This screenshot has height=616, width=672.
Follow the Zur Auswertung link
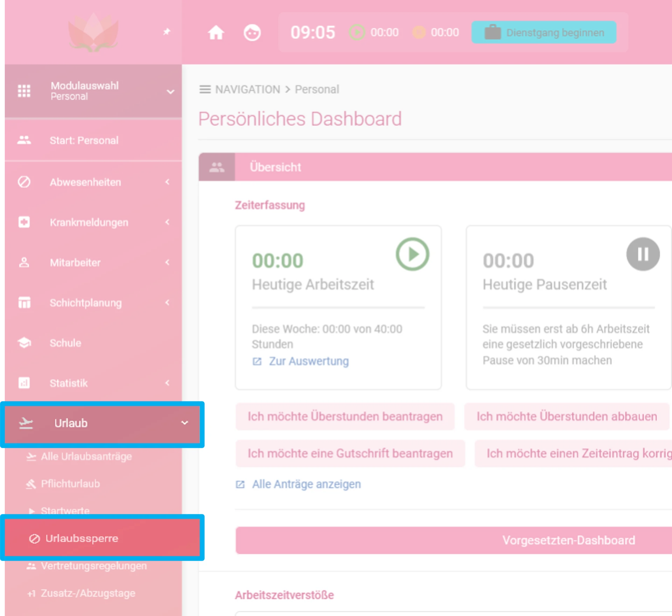pyautogui.click(x=309, y=361)
